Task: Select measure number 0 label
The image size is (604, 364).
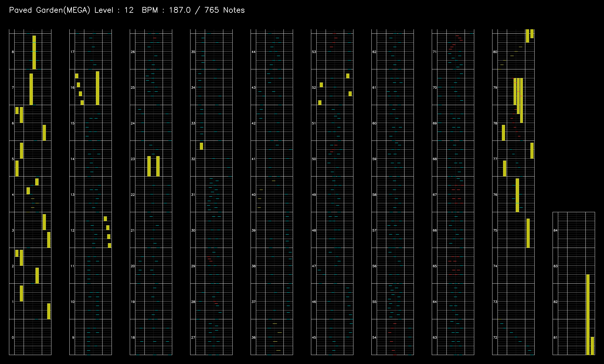Action: click(x=13, y=337)
